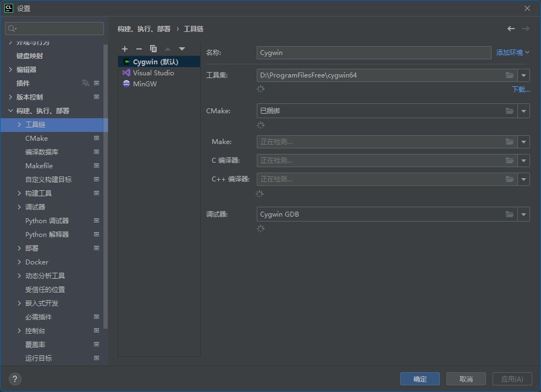
Task: Click the MinGW GNU icon
Action: [x=126, y=84]
